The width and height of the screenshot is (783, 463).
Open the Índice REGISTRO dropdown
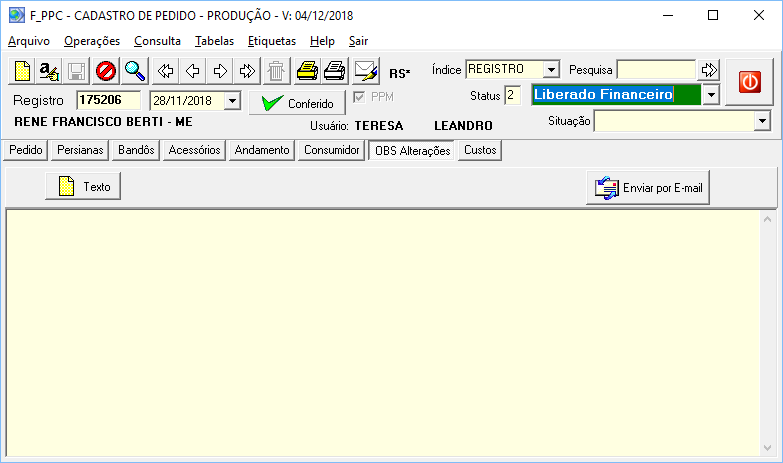tap(551, 69)
